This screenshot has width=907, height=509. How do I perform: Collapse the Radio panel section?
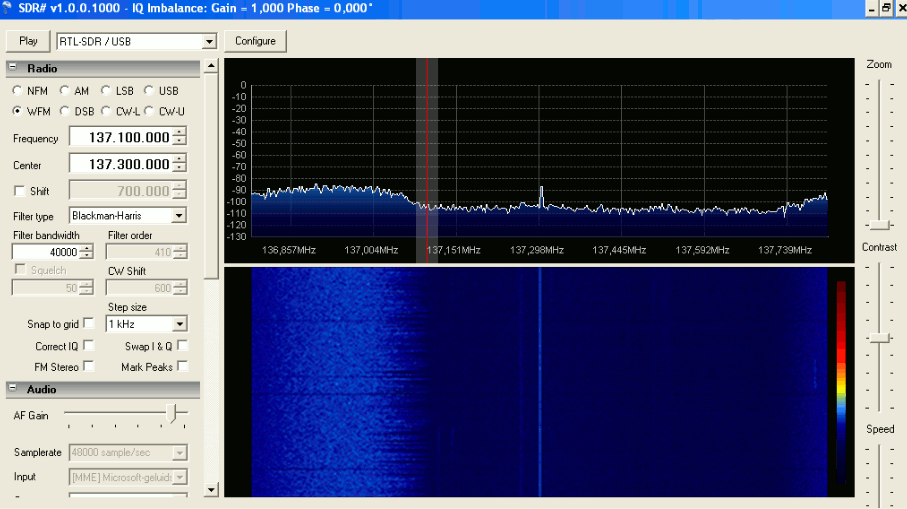click(x=14, y=68)
